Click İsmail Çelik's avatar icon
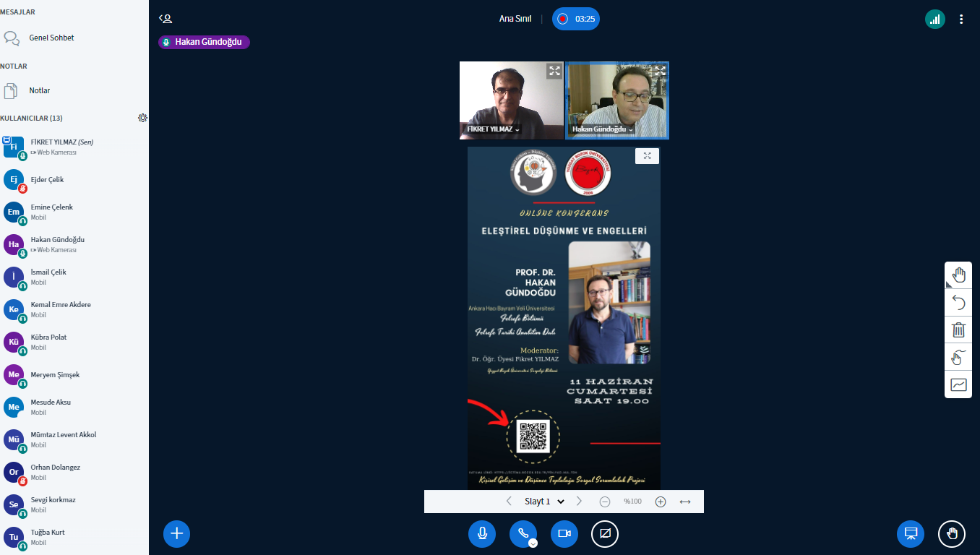This screenshot has width=980, height=555. [14, 277]
